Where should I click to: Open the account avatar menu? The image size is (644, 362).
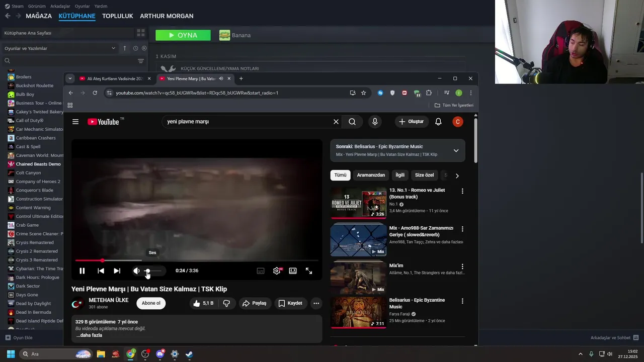(x=457, y=122)
